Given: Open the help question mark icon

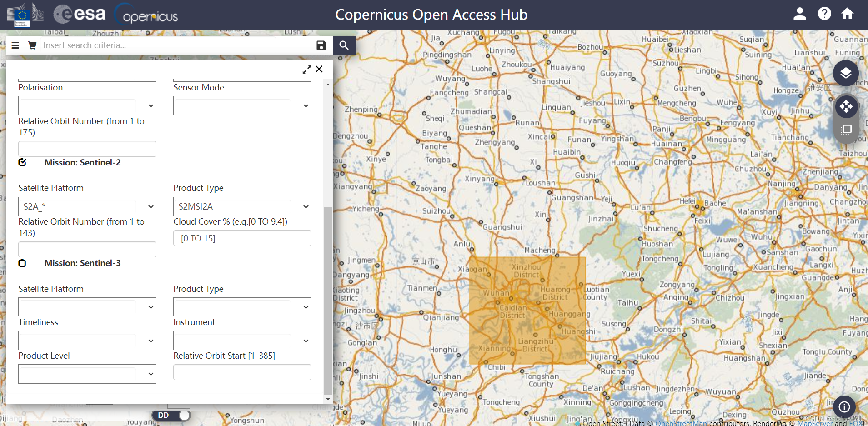Looking at the screenshot, I should coord(824,14).
